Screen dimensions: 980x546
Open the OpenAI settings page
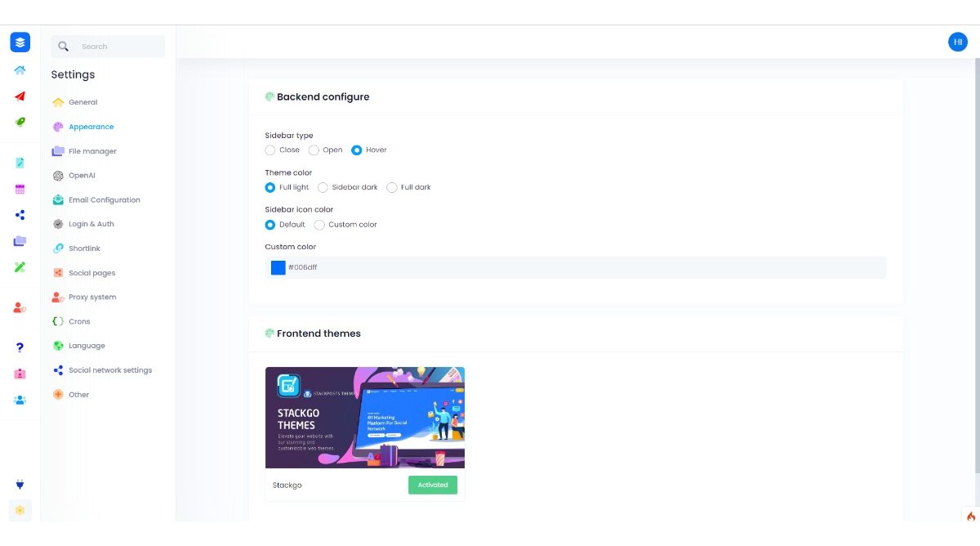[82, 176]
